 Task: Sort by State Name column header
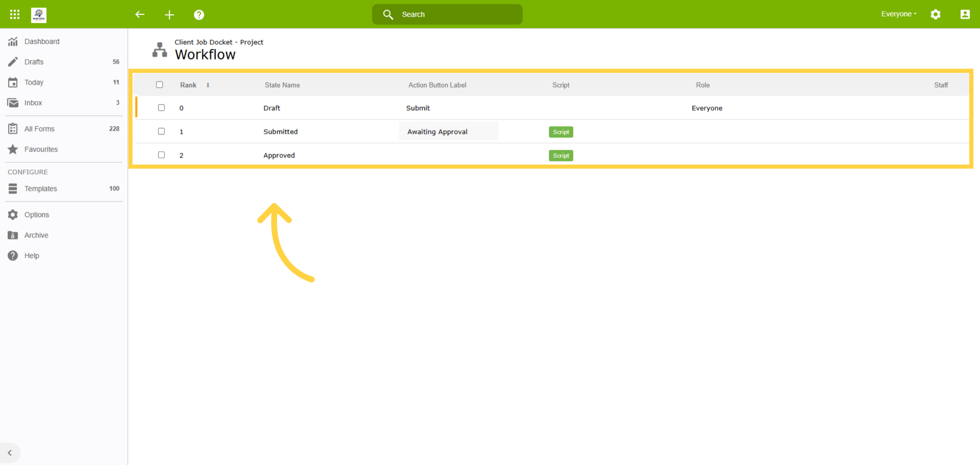[282, 85]
